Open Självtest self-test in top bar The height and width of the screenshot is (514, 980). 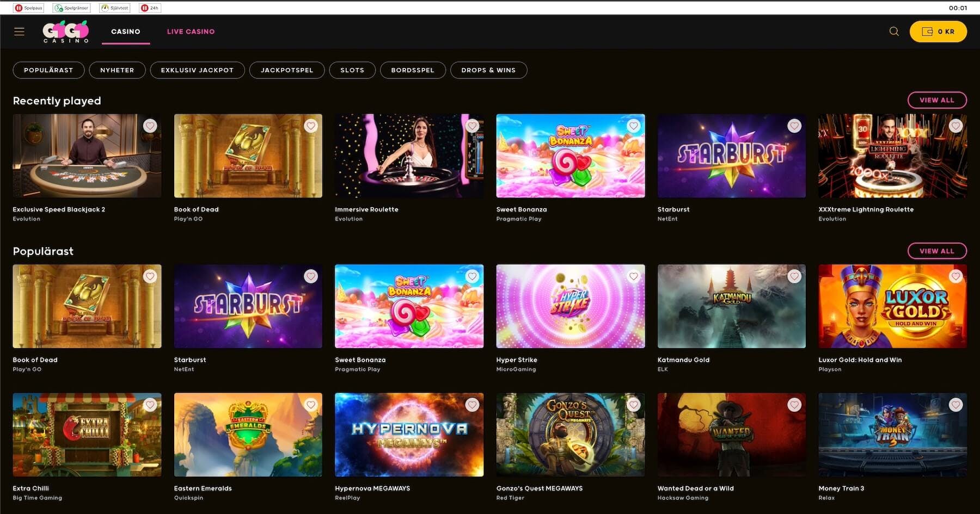point(115,8)
